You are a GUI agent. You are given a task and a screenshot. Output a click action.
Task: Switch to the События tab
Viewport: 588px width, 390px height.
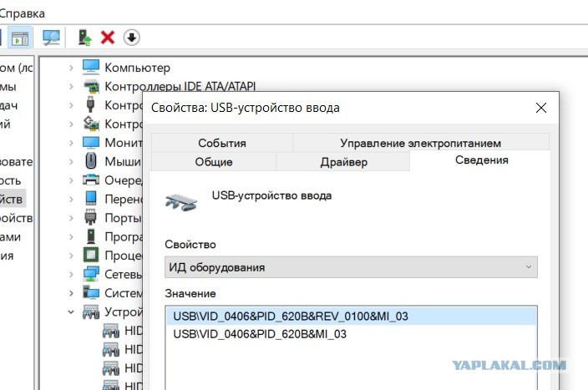coord(222,143)
